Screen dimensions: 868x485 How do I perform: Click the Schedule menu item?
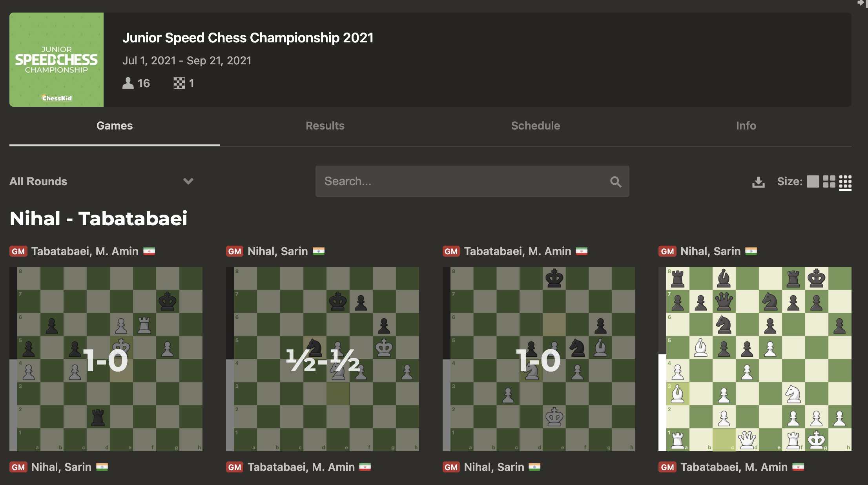(535, 125)
